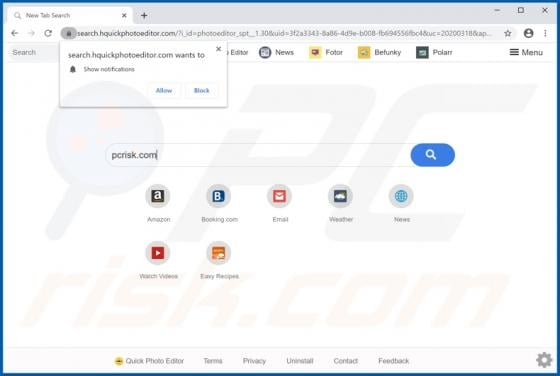The height and width of the screenshot is (376, 560).
Task: Focus the small Search box in toolbar
Action: pyautogui.click(x=34, y=52)
